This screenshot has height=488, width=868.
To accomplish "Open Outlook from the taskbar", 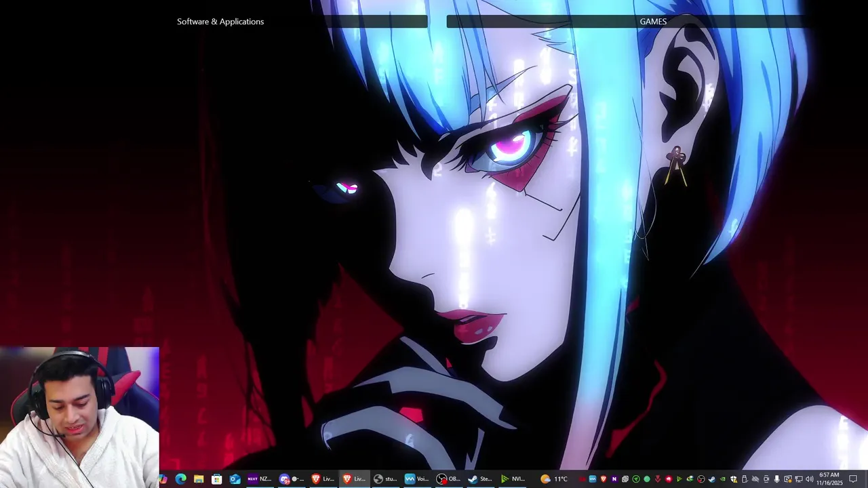I will point(235,479).
